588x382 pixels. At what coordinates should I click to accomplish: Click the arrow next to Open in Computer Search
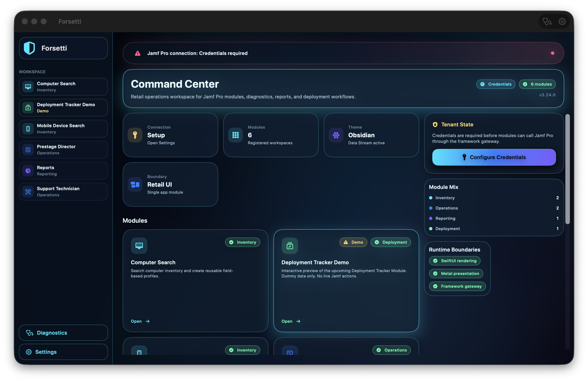147,321
